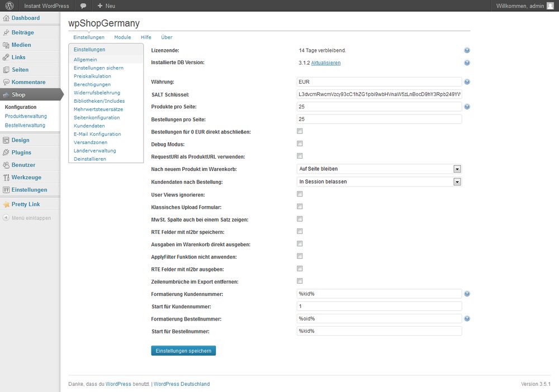
Task: Open Versandzonen settings link
Action: (x=91, y=142)
